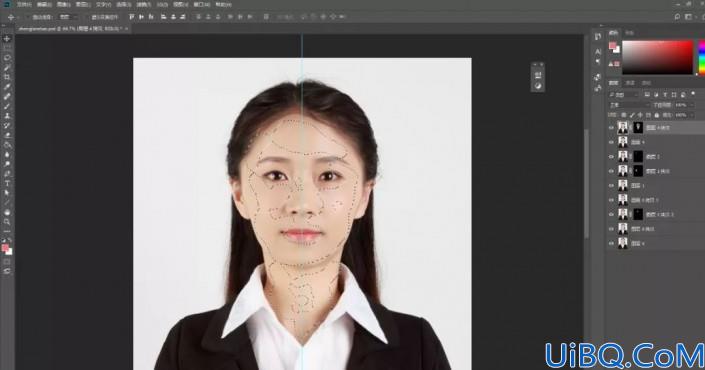The height and width of the screenshot is (370, 705).
Task: Click the canvas vertical scrollbar
Action: [586, 183]
